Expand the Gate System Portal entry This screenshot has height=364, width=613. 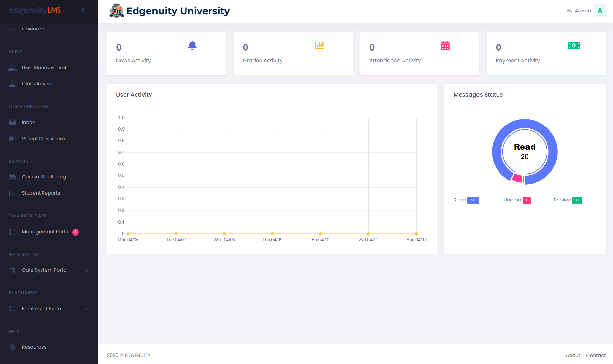click(x=44, y=270)
